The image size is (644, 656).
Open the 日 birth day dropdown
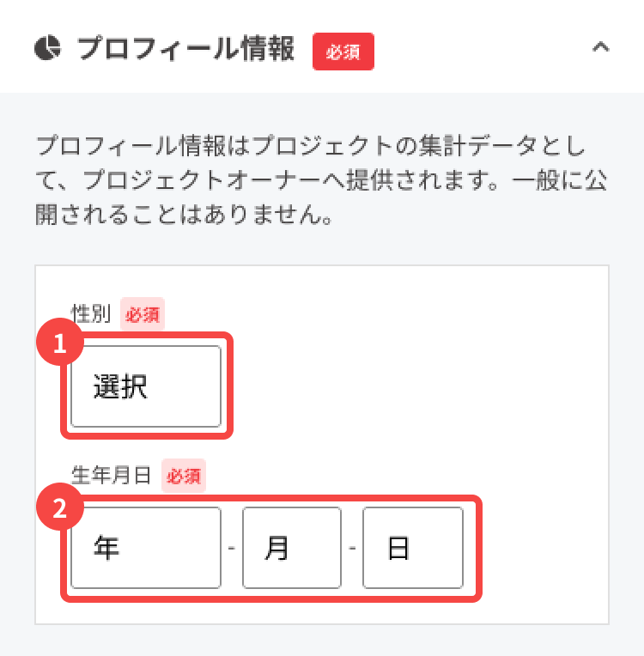coord(413,548)
